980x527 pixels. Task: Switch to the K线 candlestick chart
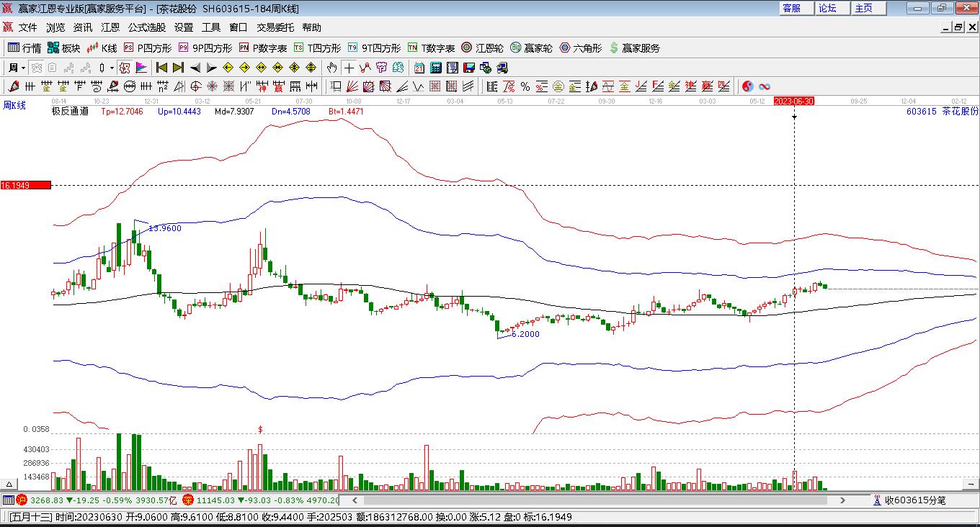click(x=102, y=48)
